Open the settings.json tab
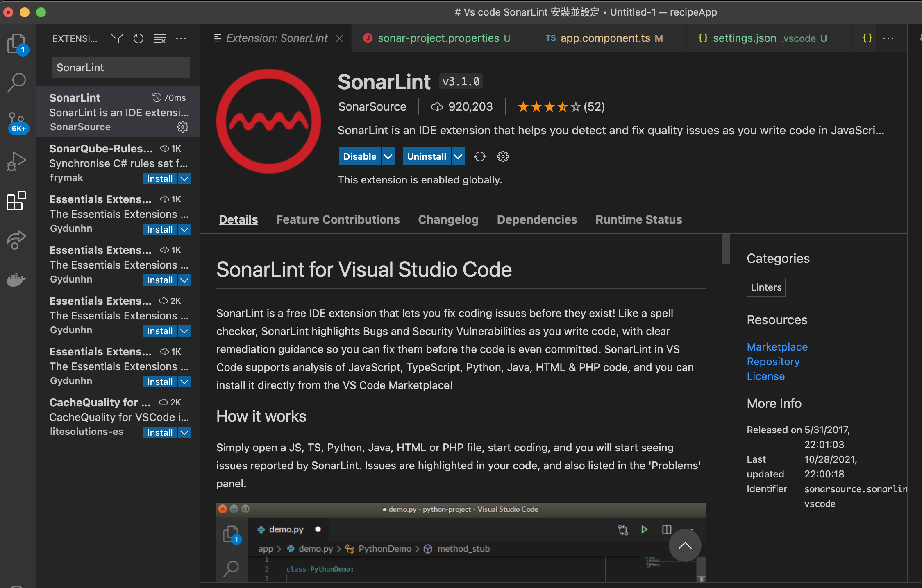This screenshot has height=588, width=922. point(769,38)
